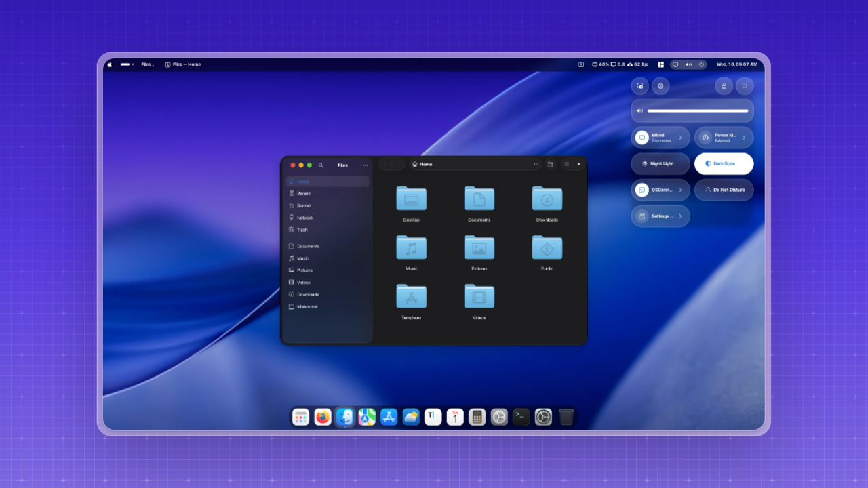This screenshot has width=868, height=488.
Task: Open Finder-style Files from the dock
Action: pyautogui.click(x=345, y=417)
